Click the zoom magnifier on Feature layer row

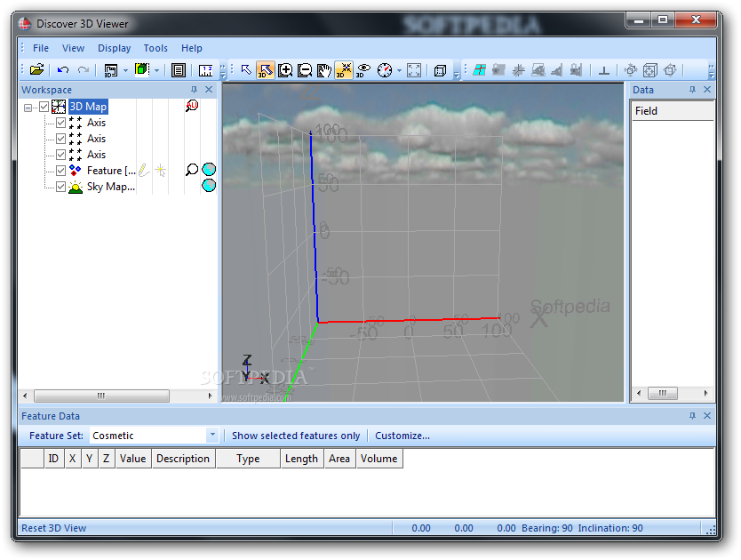pos(191,170)
